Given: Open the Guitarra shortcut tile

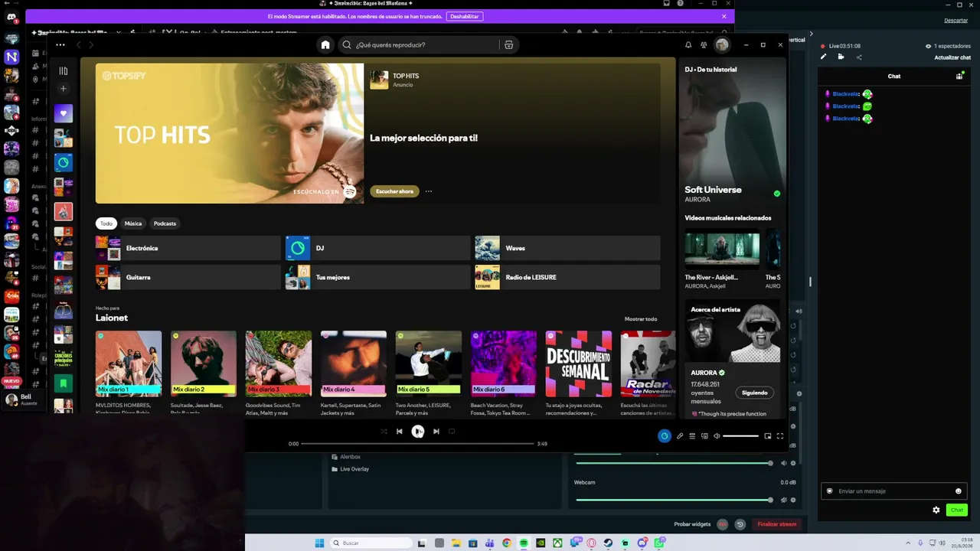Looking at the screenshot, I should click(188, 277).
